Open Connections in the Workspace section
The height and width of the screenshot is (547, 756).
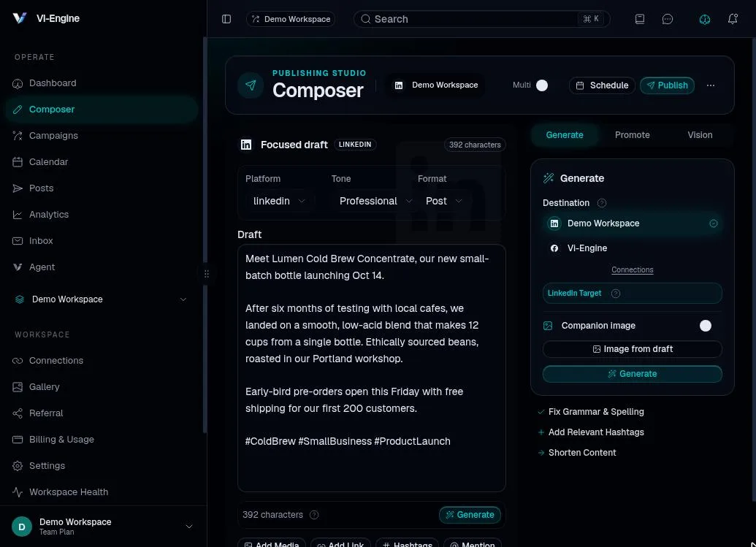click(x=101, y=361)
